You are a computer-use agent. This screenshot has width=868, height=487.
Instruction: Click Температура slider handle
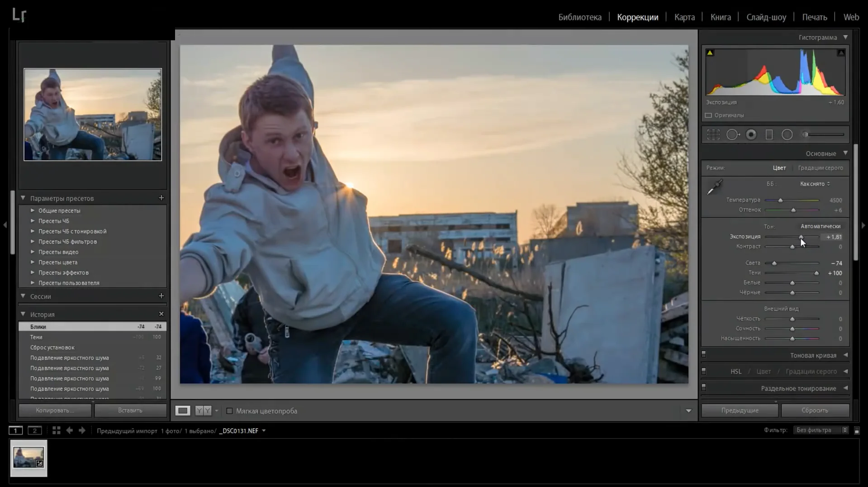(780, 200)
